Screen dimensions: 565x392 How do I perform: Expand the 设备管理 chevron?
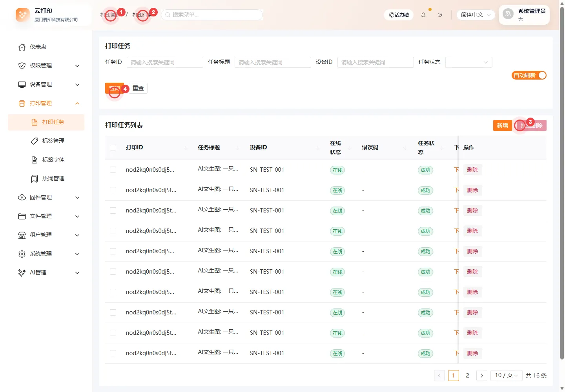77,85
